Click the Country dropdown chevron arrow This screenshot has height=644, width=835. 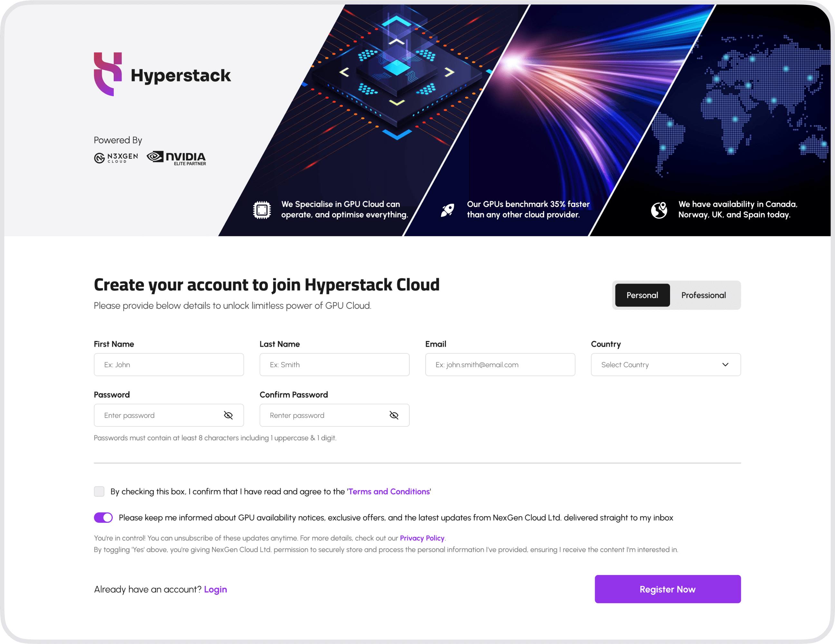coord(725,365)
